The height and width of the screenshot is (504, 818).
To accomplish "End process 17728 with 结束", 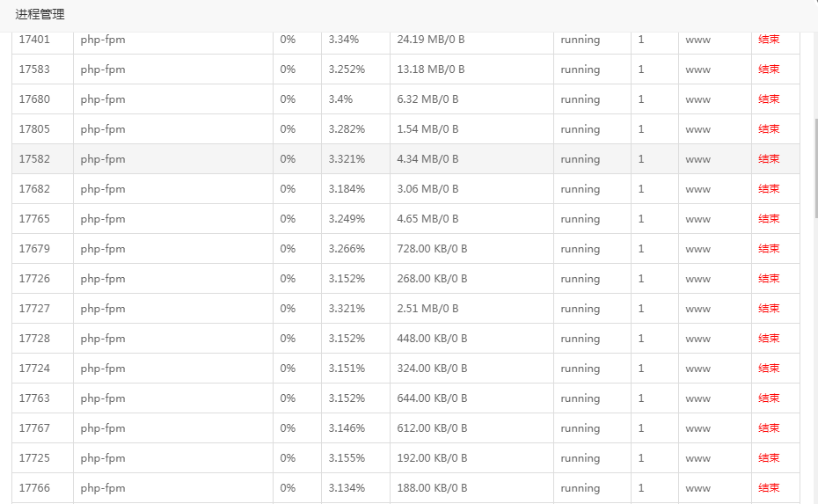I will [769, 338].
